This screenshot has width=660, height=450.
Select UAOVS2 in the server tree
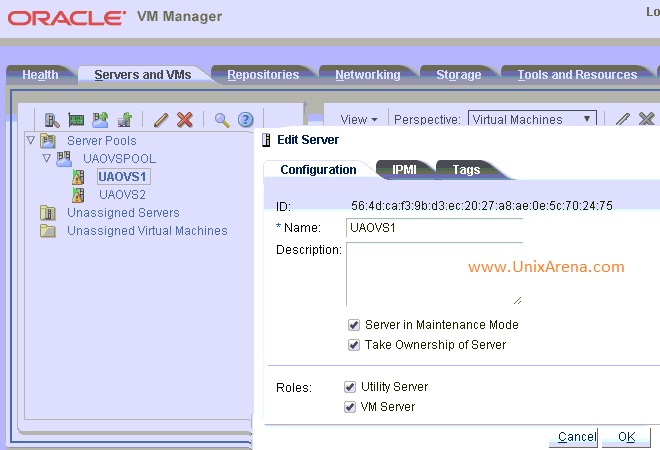(122, 195)
